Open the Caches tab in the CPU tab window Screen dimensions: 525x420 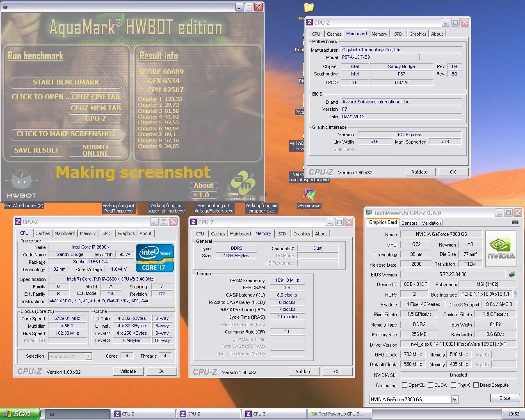tap(42, 233)
